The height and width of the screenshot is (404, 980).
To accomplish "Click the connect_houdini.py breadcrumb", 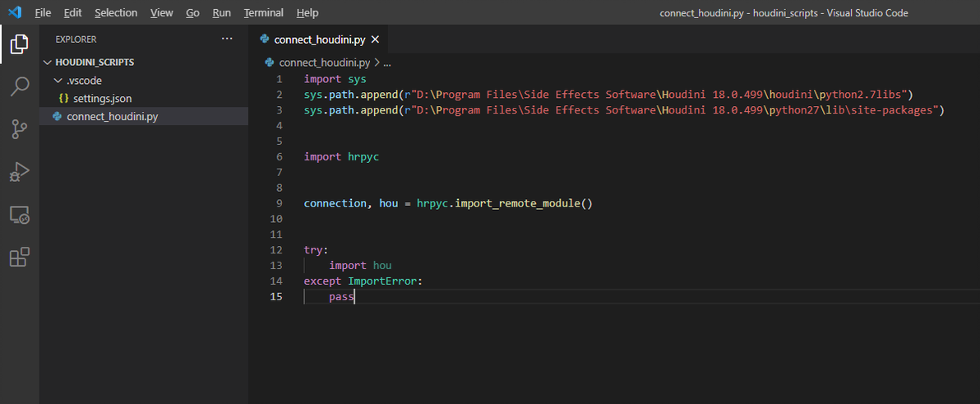I will [x=324, y=63].
